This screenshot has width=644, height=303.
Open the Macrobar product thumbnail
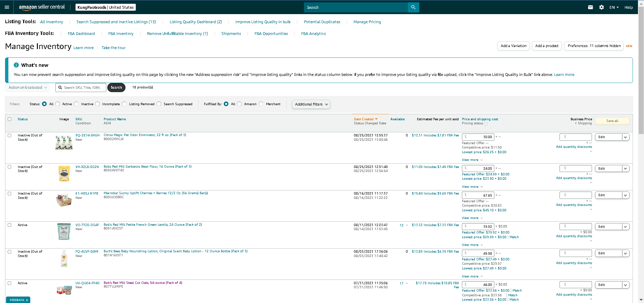[64, 201]
